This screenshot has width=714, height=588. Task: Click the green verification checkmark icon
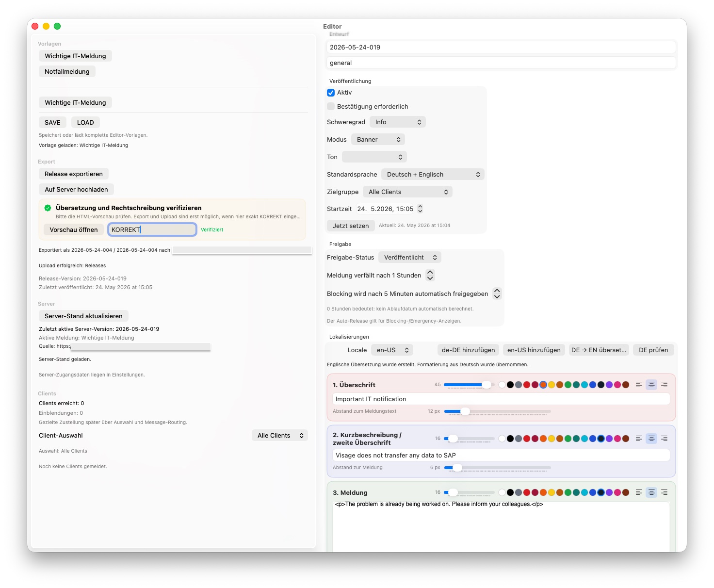tap(48, 208)
